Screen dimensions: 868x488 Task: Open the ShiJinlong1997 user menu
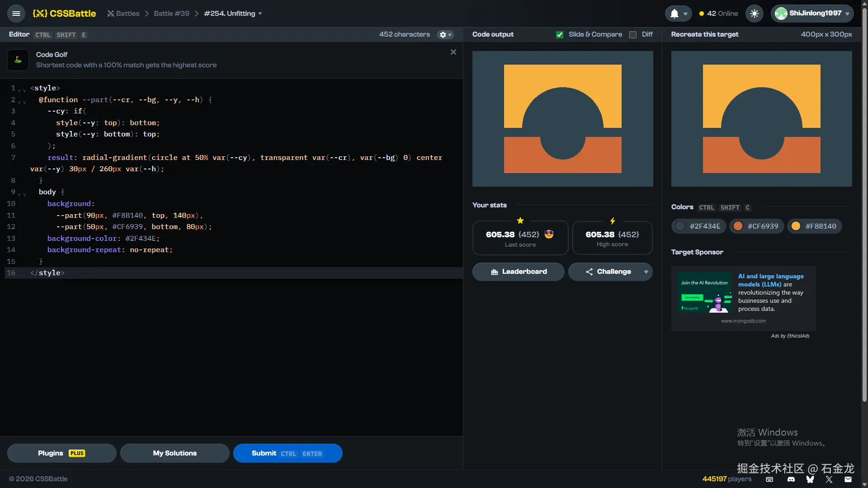812,14
